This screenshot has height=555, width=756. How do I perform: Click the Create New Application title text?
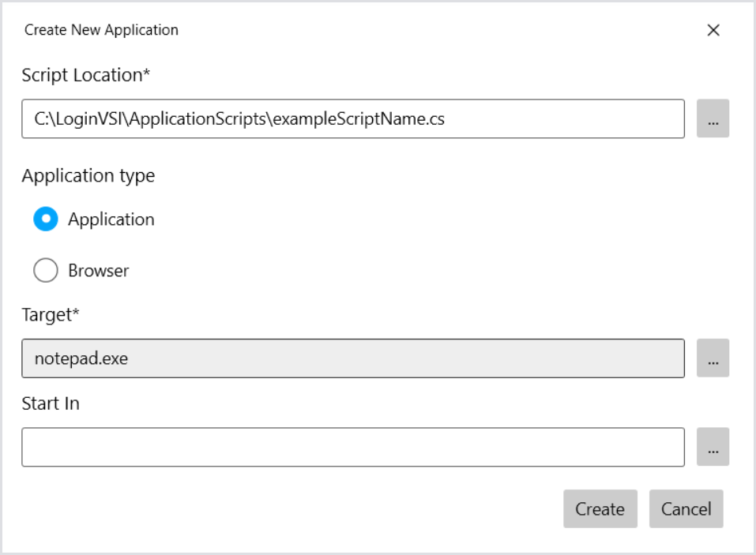(101, 31)
